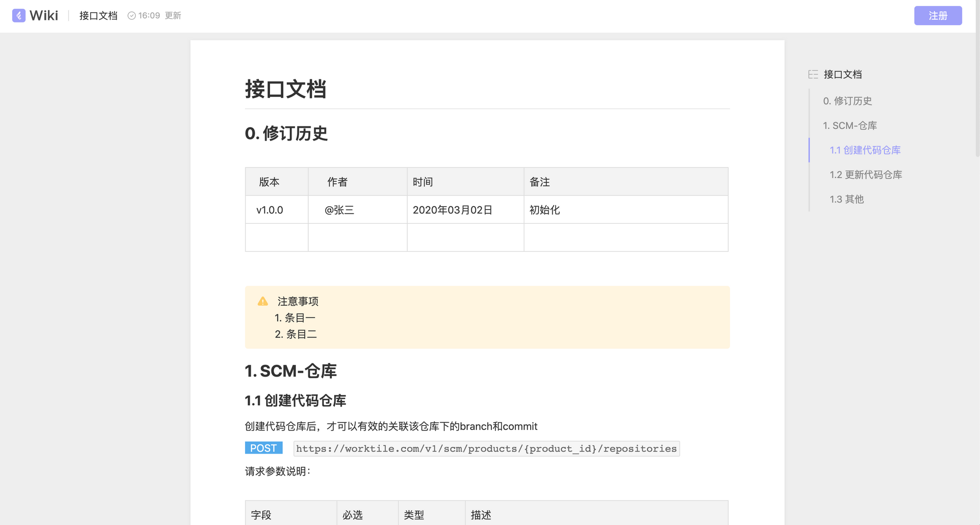
Task: Click the 注意事项 callout title
Action: (298, 301)
